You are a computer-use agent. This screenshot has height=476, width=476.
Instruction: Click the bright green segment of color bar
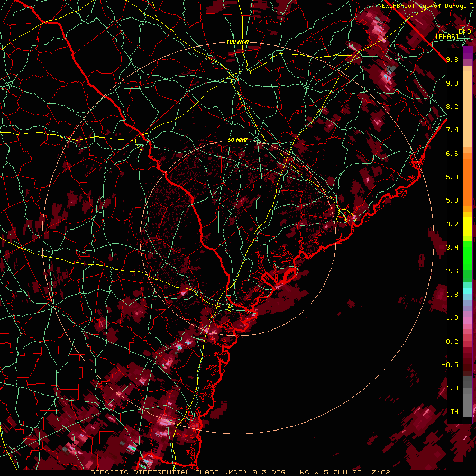(x=467, y=255)
